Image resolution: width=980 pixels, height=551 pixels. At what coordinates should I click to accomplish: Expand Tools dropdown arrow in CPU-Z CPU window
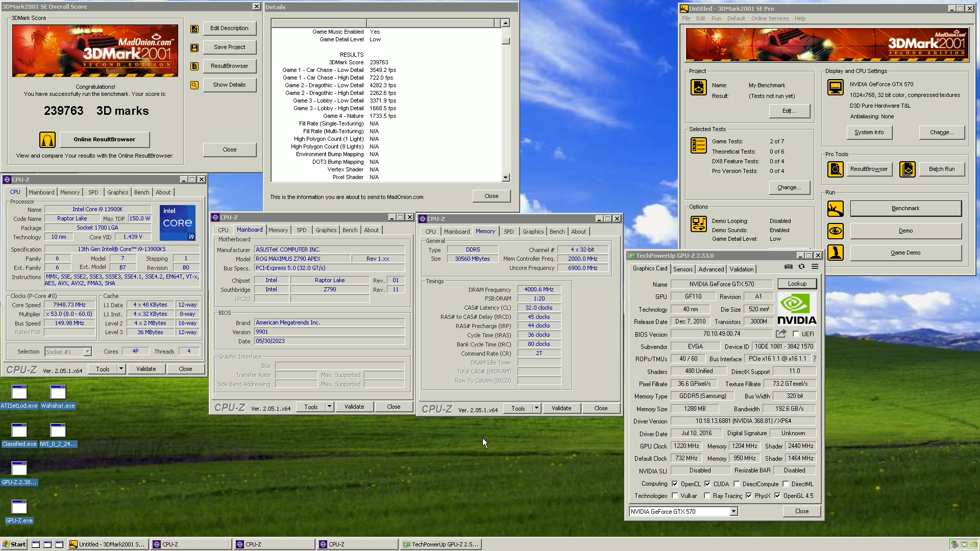[x=121, y=369]
